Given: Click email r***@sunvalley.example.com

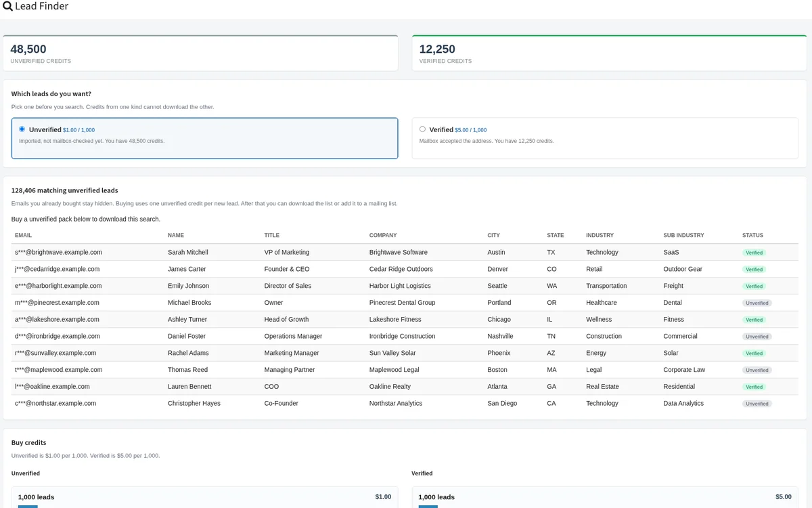Looking at the screenshot, I should (55, 353).
